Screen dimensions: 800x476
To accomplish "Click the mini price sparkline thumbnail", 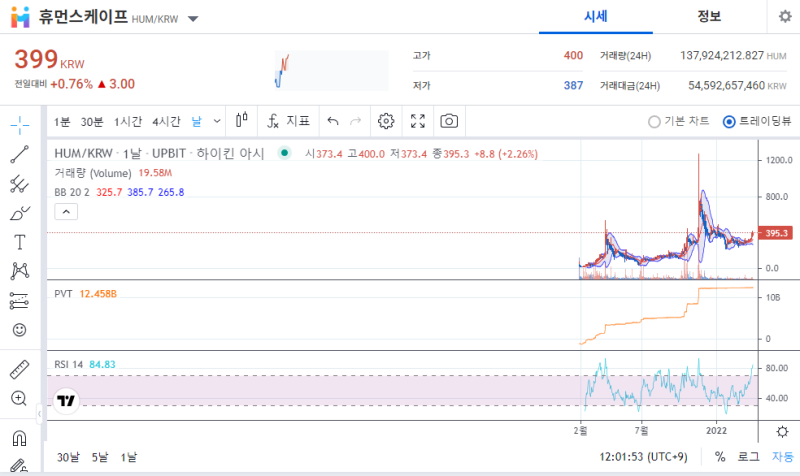I will (332, 70).
